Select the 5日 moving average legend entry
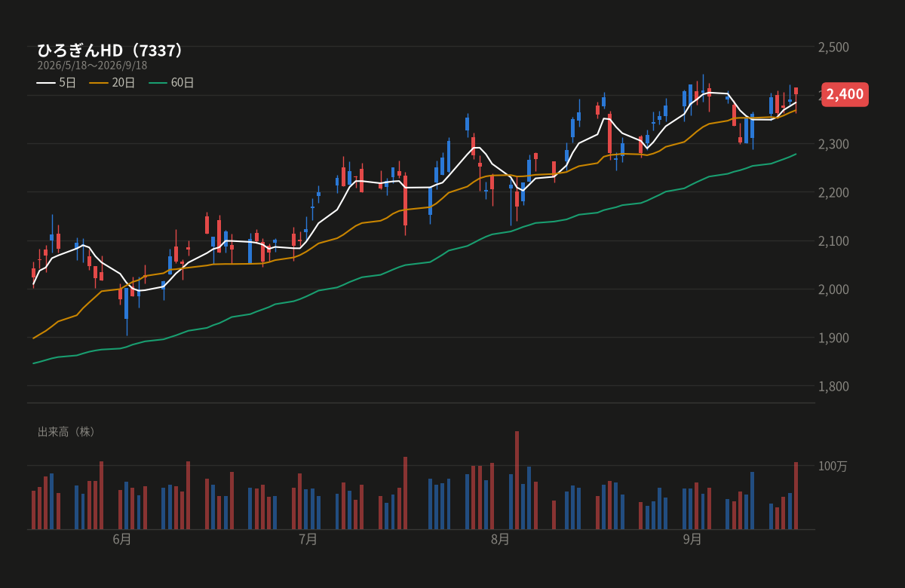The height and width of the screenshot is (588, 905). (x=57, y=83)
